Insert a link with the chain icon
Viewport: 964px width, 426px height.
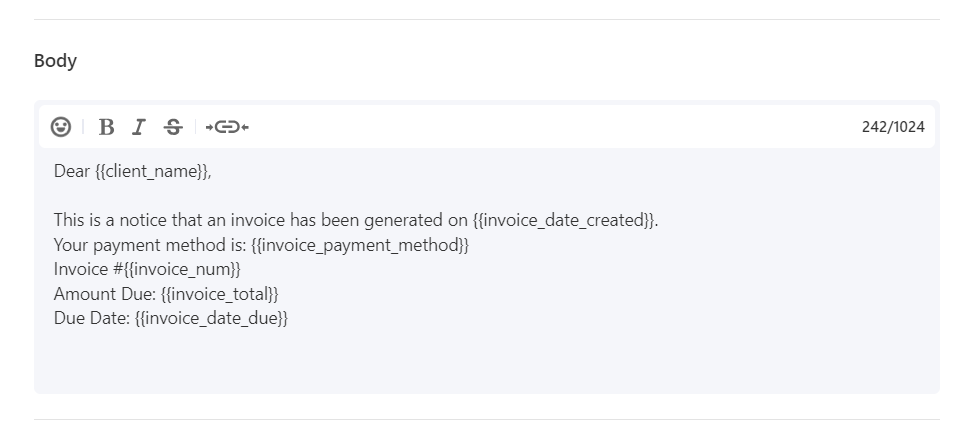[x=227, y=127]
